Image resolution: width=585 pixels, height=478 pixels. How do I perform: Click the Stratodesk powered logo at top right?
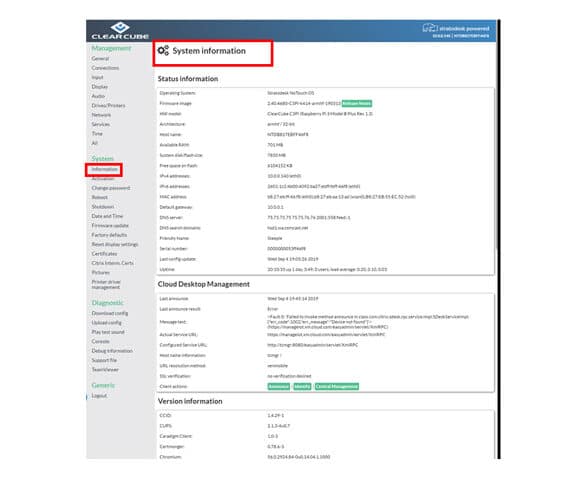(x=456, y=28)
